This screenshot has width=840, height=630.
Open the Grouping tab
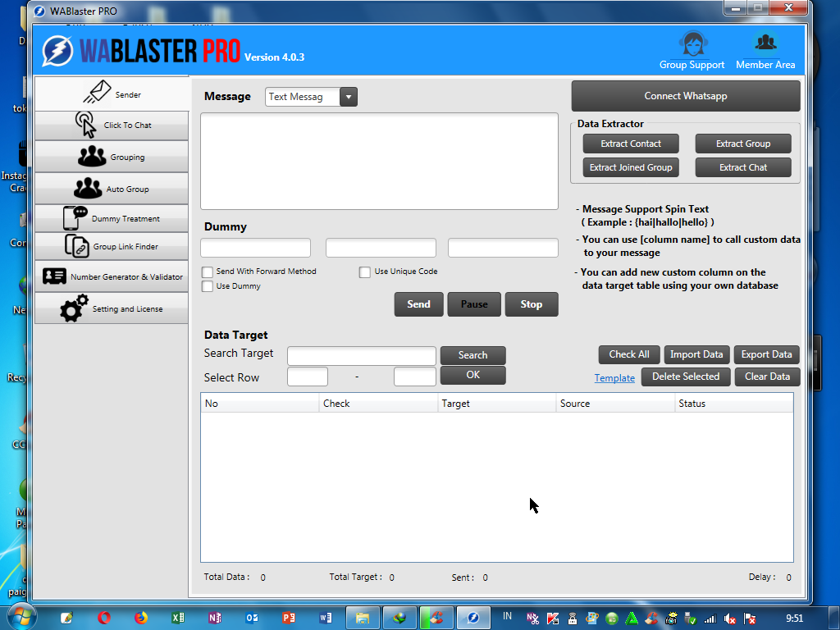pos(112,157)
